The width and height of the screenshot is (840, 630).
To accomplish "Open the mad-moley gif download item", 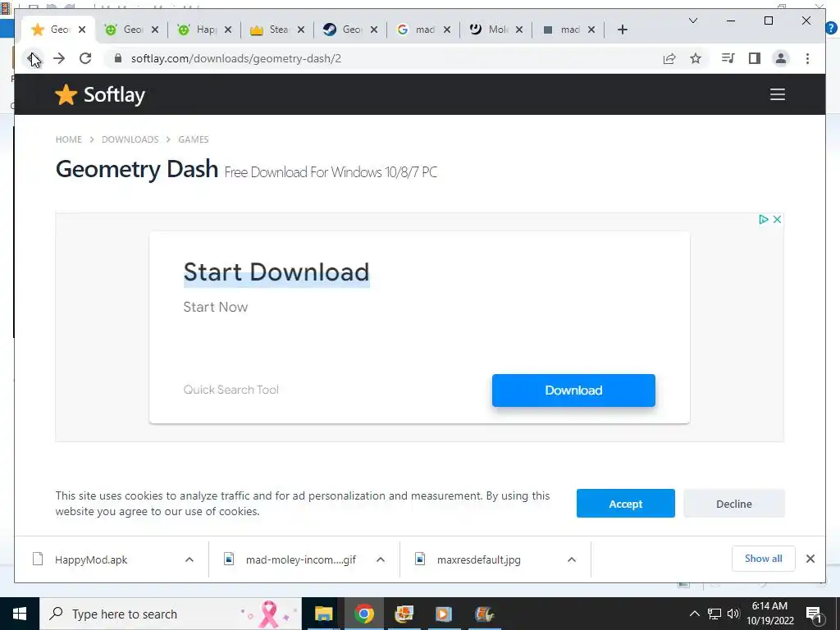I will coord(300,559).
